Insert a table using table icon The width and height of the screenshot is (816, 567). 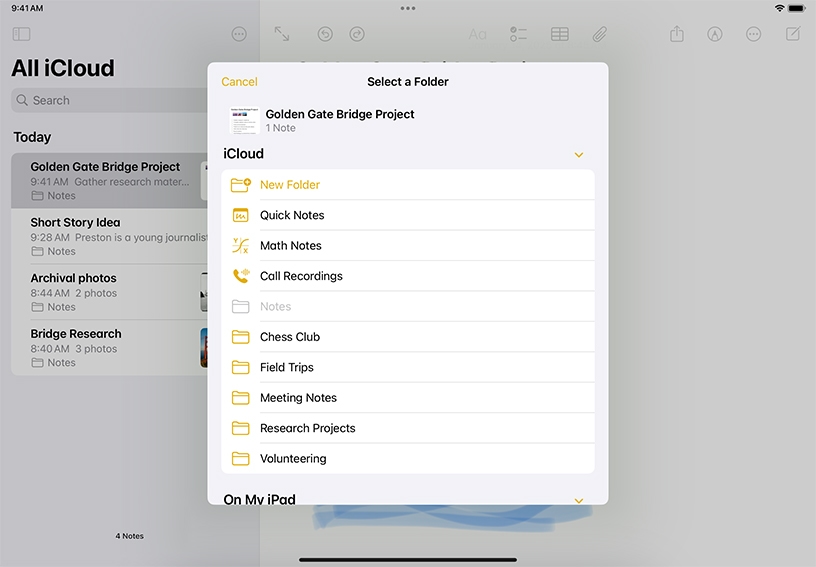560,34
